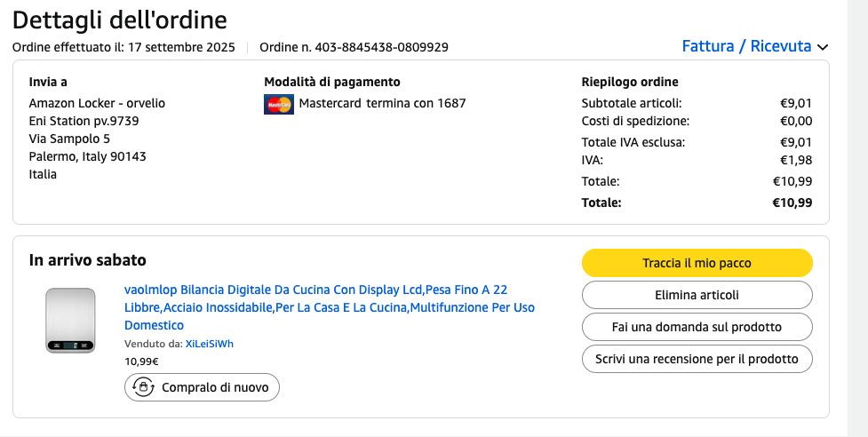Click the In arrivo sabato heading

coord(88,260)
